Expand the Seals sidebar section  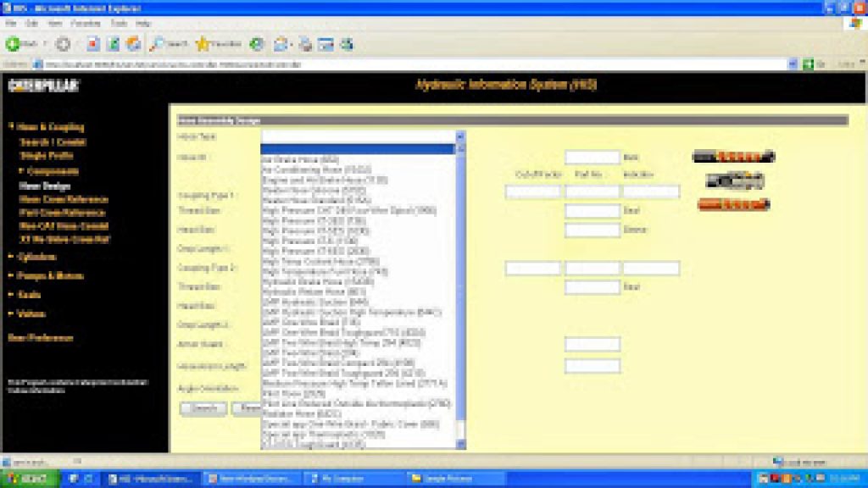pos(11,295)
